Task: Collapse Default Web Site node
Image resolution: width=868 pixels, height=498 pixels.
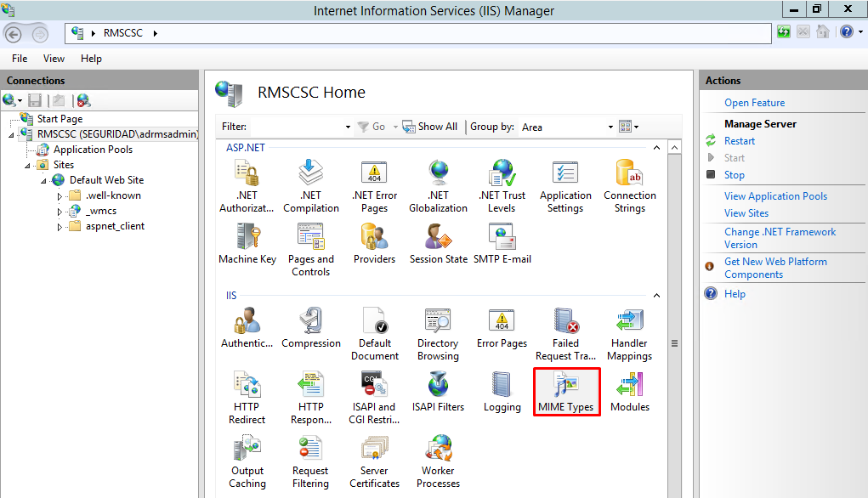Action: tap(43, 181)
